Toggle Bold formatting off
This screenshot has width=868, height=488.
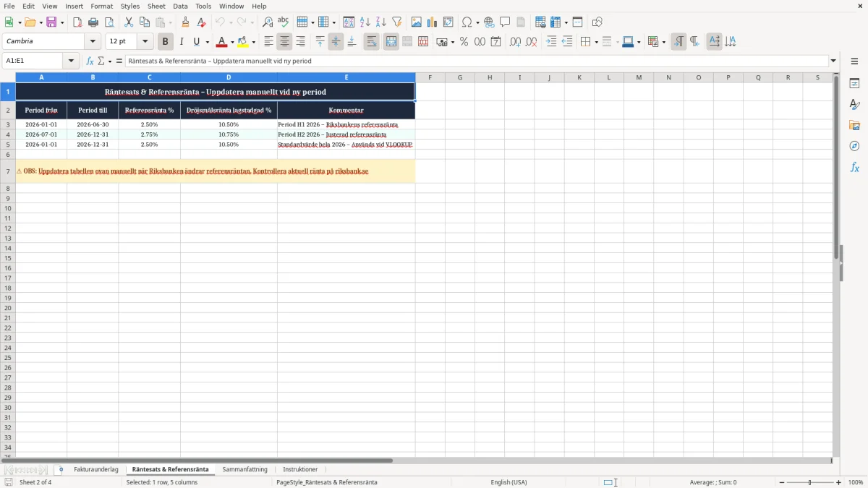[x=166, y=42]
